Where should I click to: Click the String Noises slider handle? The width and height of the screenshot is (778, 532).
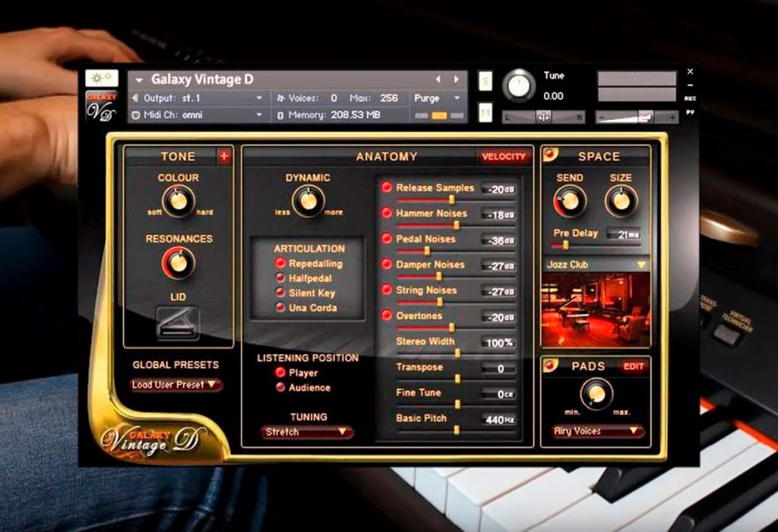click(440, 302)
